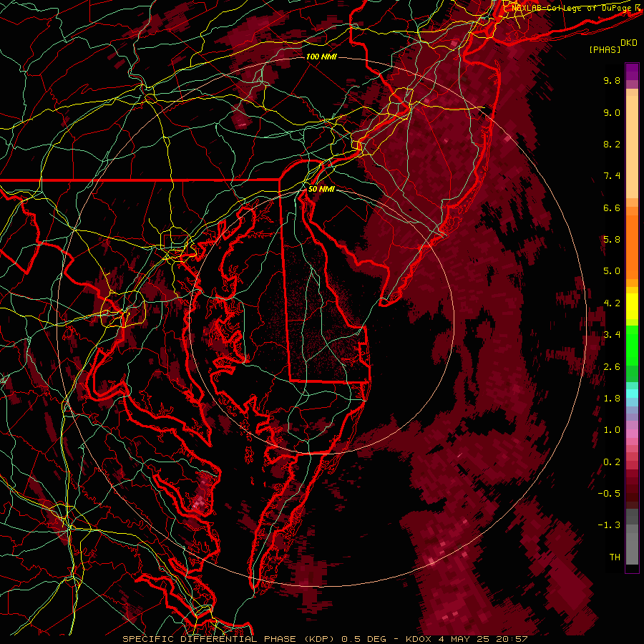Click the 8.2 value on the color scale
Viewport: 644px width, 644px height.
612,144
